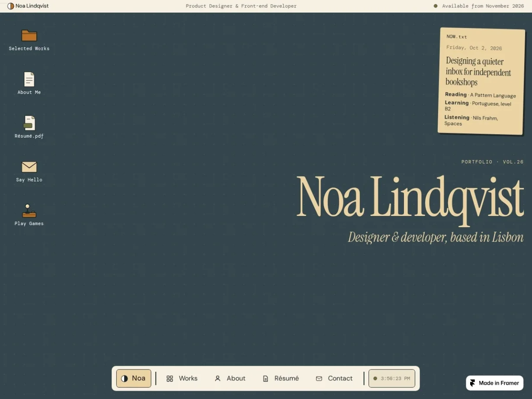This screenshot has height=399, width=532.
Task: Click the sticky note headline about quieter inbox
Action: pos(478,72)
